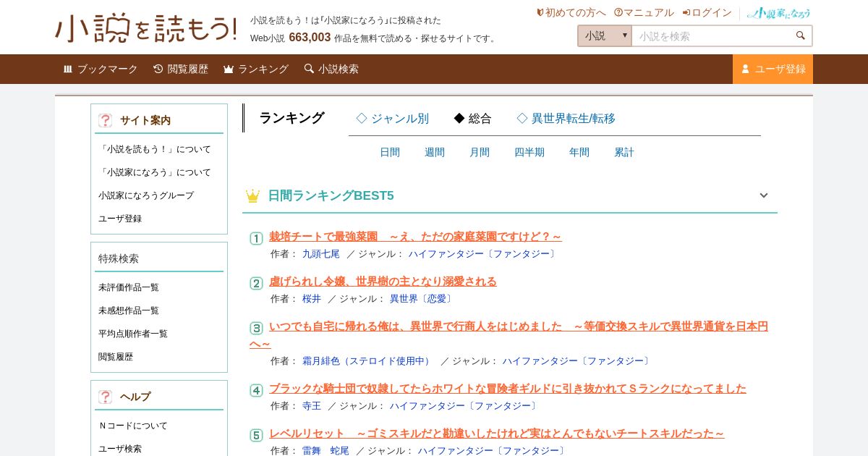Select the 週間 period tab

(x=435, y=153)
